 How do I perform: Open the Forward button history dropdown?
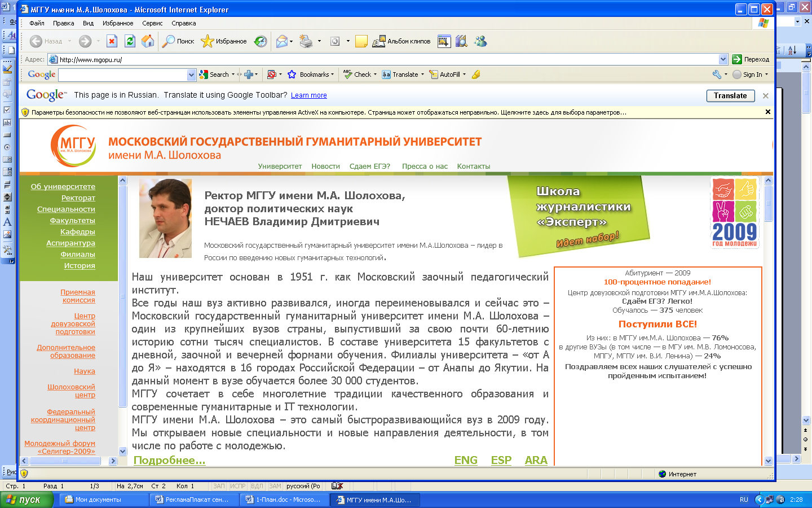pyautogui.click(x=98, y=41)
